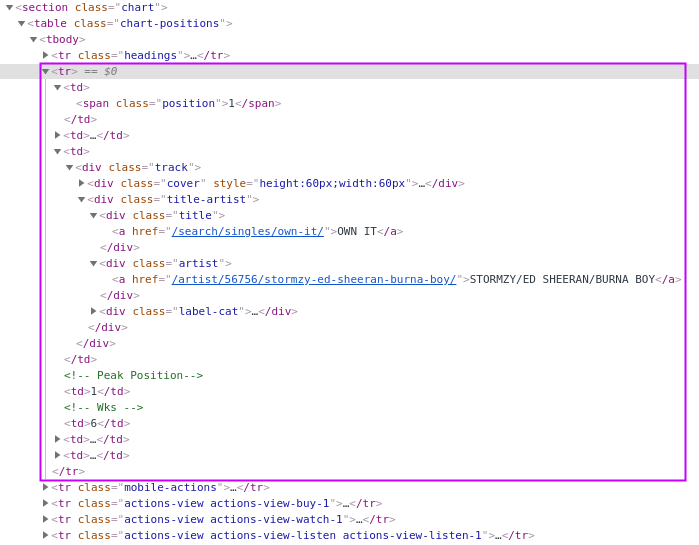Collapse the tbody element arrow
The width and height of the screenshot is (699, 545).
pos(33,40)
